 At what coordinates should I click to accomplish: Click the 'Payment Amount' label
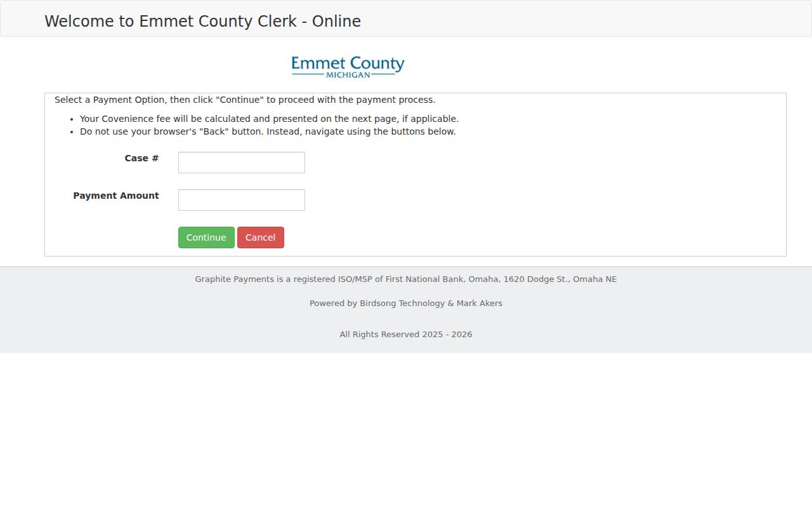coord(116,196)
